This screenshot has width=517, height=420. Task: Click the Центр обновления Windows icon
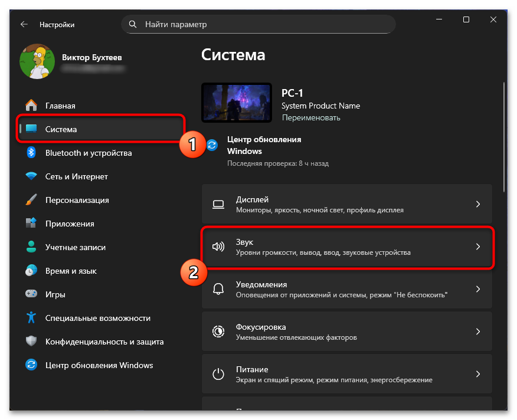click(x=32, y=365)
